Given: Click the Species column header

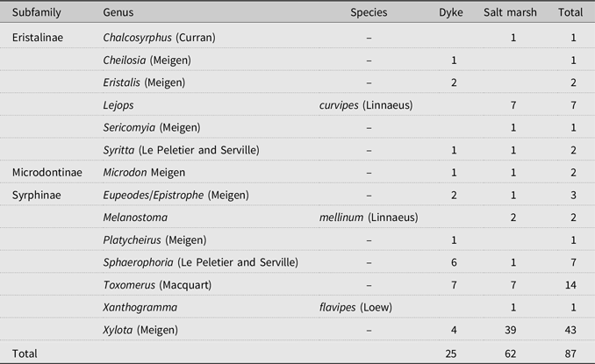Looking at the screenshot, I should [369, 13].
